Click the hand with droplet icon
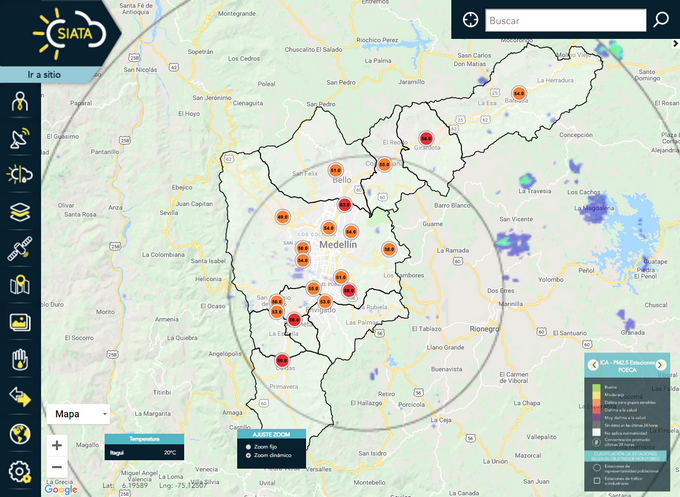 coord(20,359)
